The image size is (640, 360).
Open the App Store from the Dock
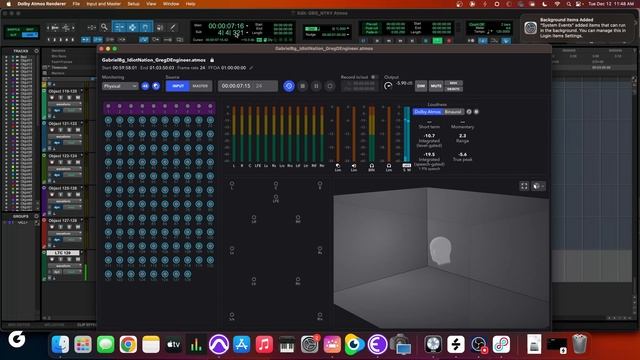[242, 344]
